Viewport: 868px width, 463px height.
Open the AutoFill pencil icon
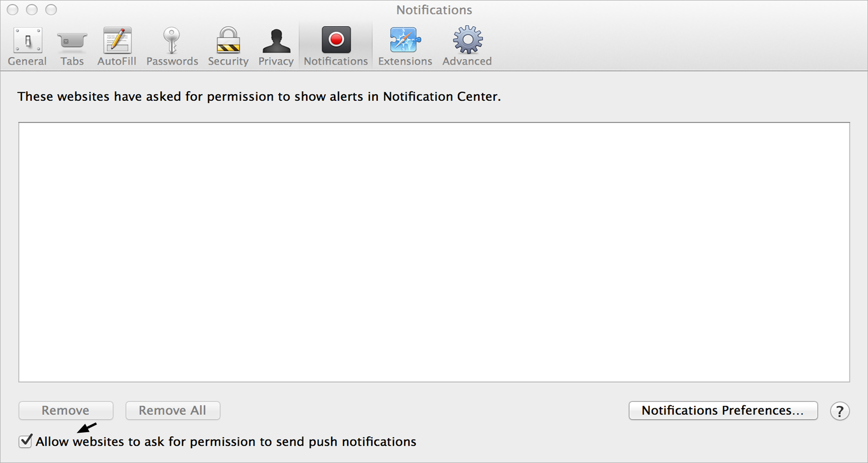(x=117, y=40)
